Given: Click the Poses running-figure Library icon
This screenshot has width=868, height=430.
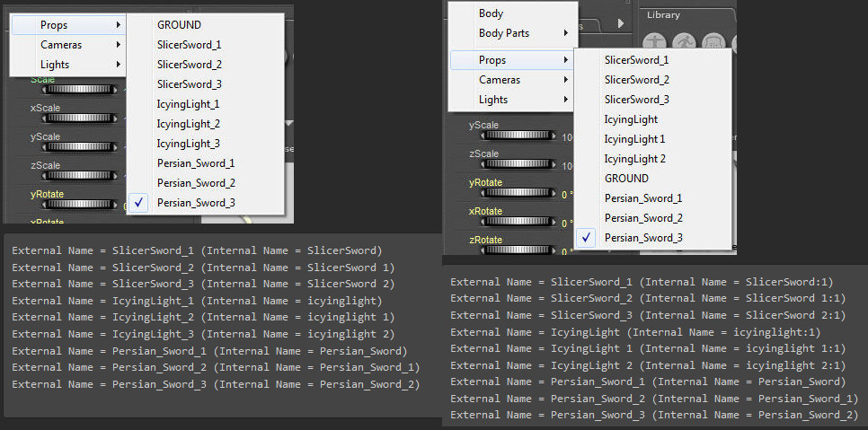Looking at the screenshot, I should pyautogui.click(x=685, y=42).
